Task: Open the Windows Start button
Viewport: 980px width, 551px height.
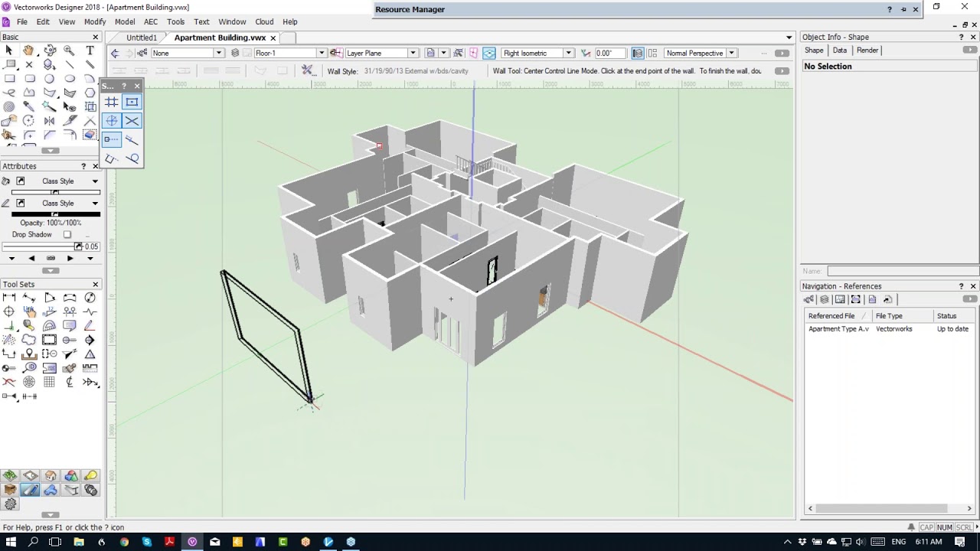Action: (11, 542)
